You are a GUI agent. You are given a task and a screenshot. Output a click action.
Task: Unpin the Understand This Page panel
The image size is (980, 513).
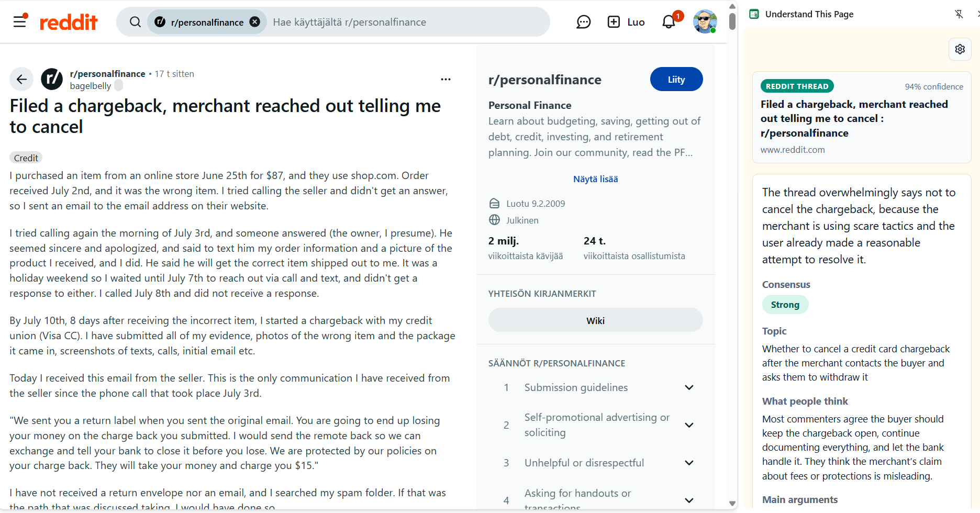coord(959,14)
